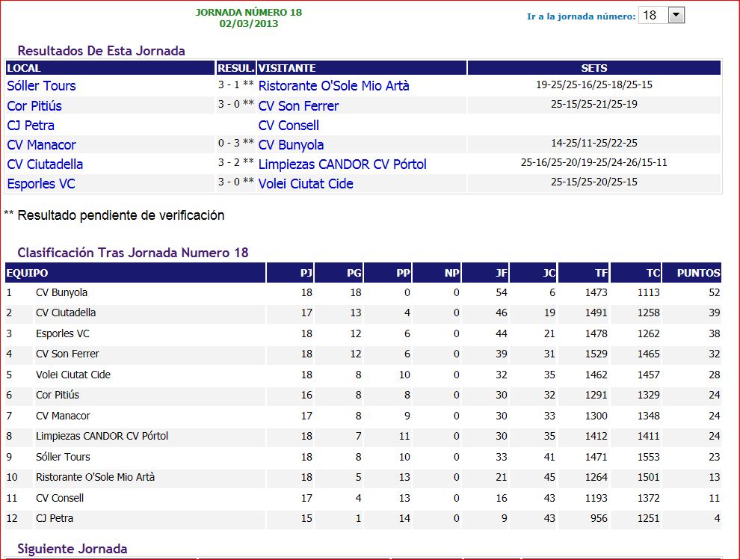Open the Volei Ciutat Cide visitor link

[306, 184]
